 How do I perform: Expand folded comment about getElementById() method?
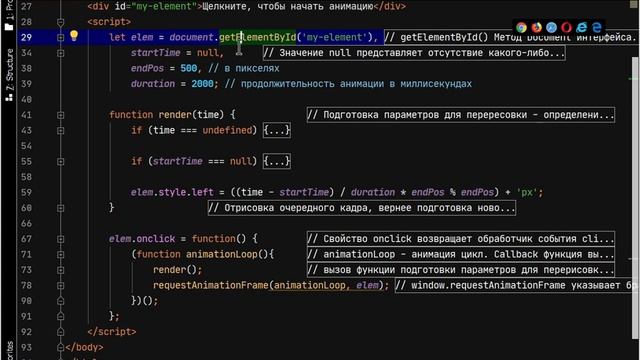pos(511,37)
